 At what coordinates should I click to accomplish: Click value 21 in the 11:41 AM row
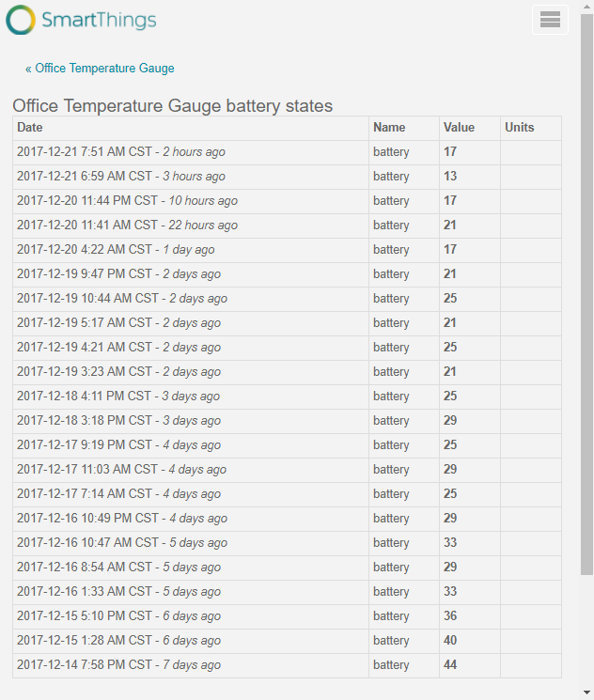[x=450, y=225]
